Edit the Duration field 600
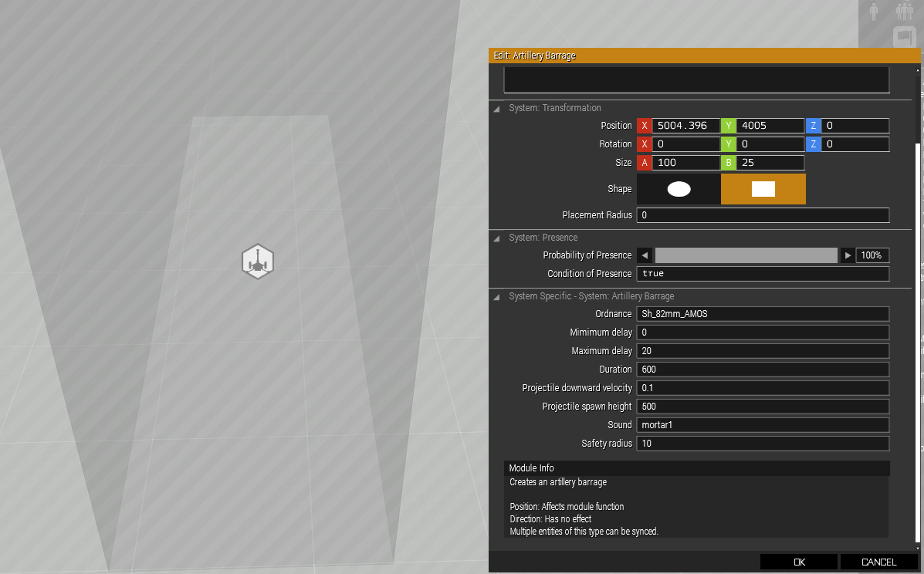The width and height of the screenshot is (924, 574). [763, 370]
